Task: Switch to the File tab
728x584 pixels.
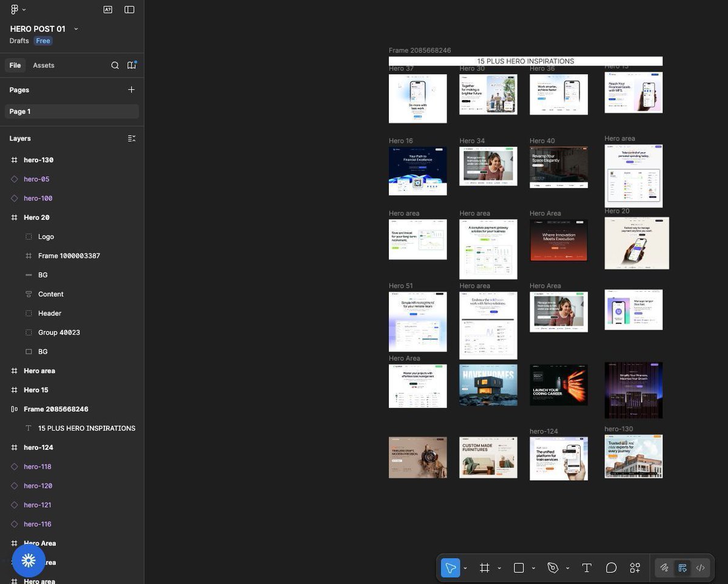Action: [15, 65]
